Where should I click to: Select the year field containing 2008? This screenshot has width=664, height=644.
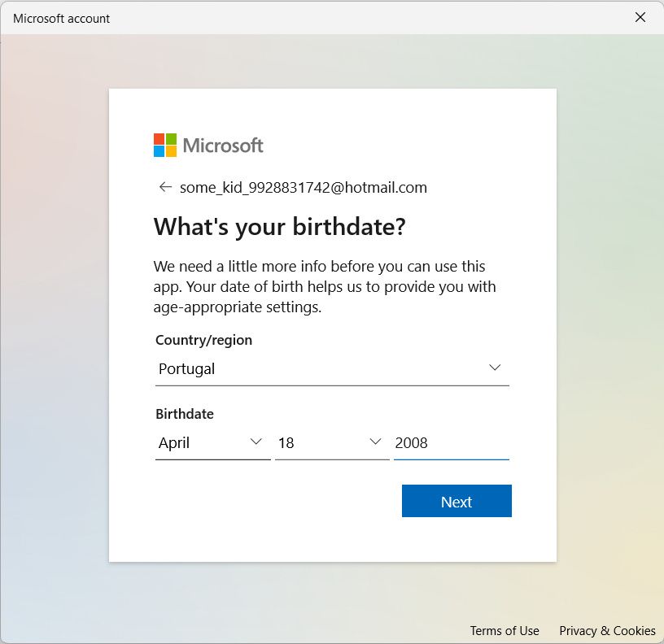click(x=451, y=442)
